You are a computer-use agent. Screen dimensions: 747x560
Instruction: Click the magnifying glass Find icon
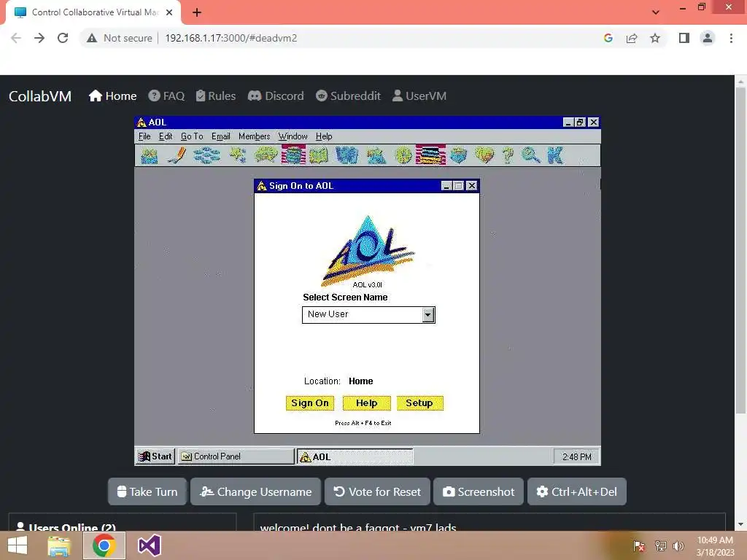(x=530, y=156)
